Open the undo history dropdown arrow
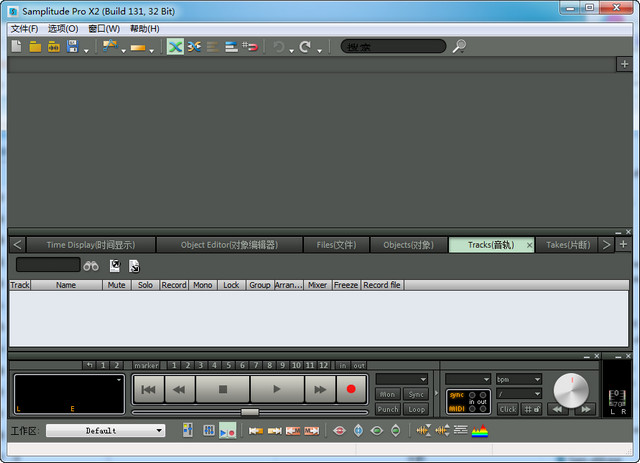This screenshot has height=463, width=640. point(291,51)
